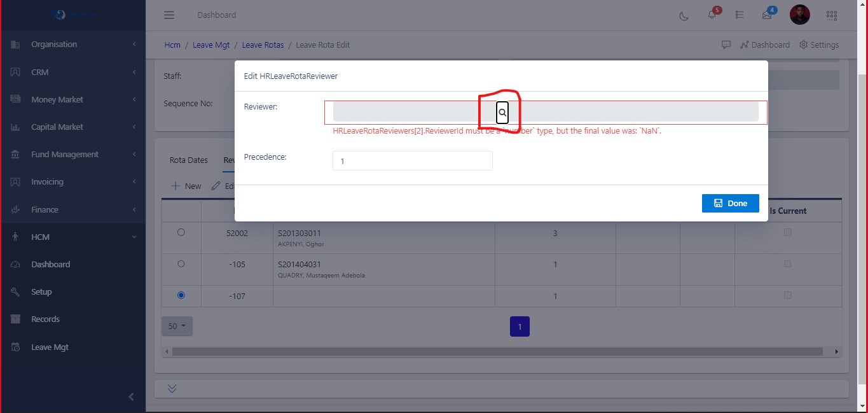Image resolution: width=868 pixels, height=413 pixels.
Task: Toggle dark mode moon icon
Action: pos(684,15)
